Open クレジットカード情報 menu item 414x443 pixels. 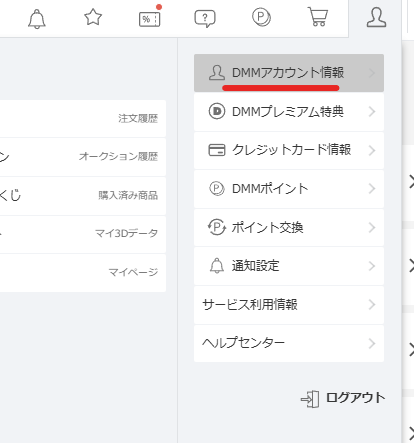click(289, 150)
